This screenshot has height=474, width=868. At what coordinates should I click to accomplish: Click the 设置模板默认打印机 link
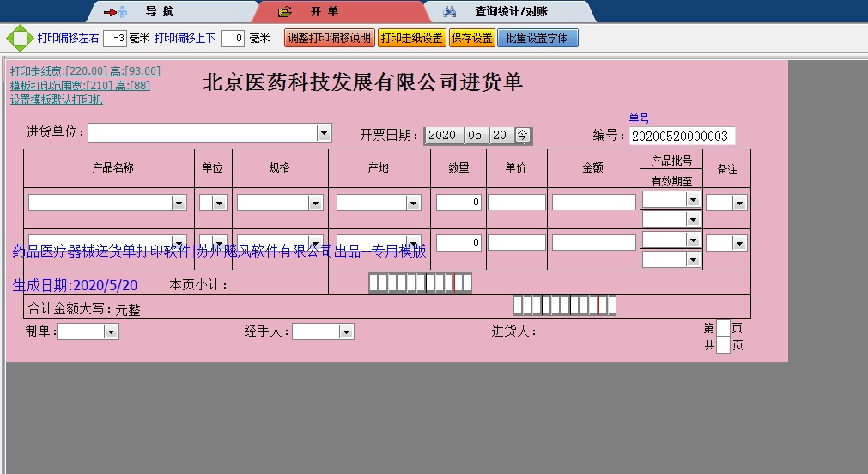point(57,100)
